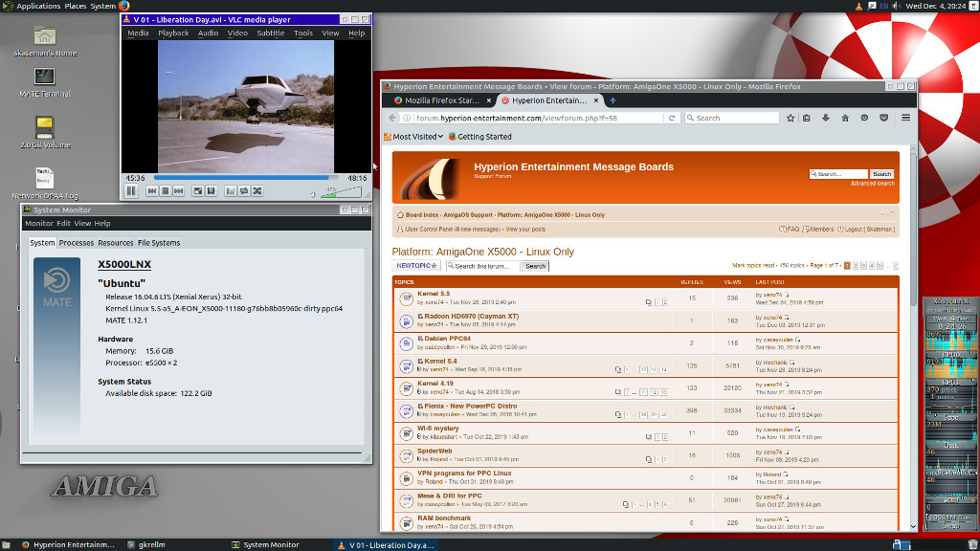
Task: Open the Wi-fi mystery topic
Action: pos(438,429)
